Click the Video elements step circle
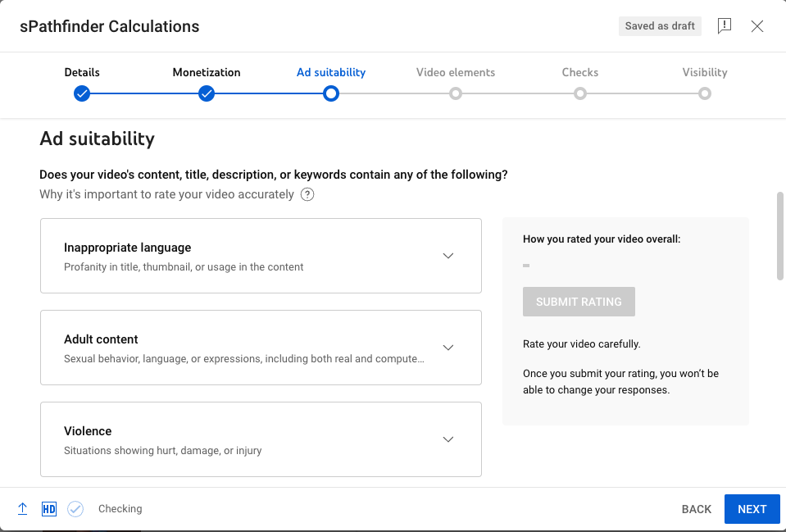This screenshot has width=786, height=532. 456,93
